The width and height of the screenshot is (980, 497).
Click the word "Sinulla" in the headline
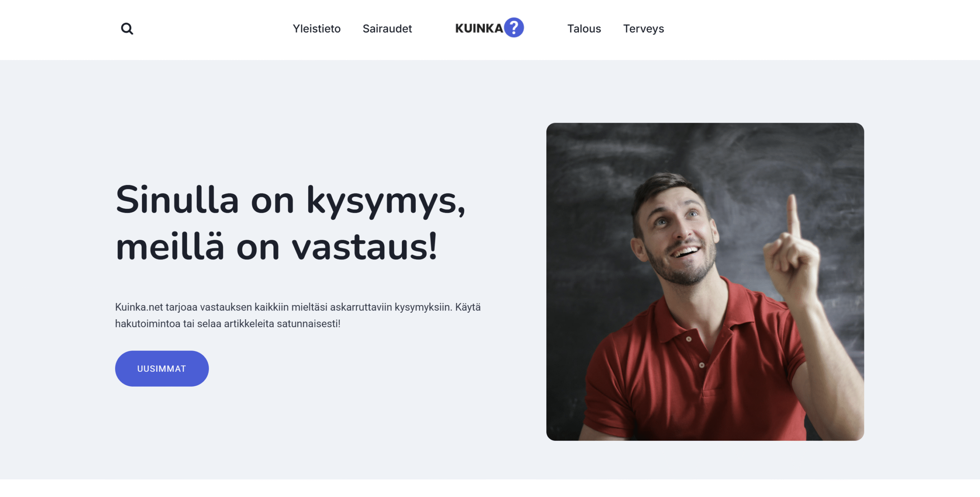[177, 199]
